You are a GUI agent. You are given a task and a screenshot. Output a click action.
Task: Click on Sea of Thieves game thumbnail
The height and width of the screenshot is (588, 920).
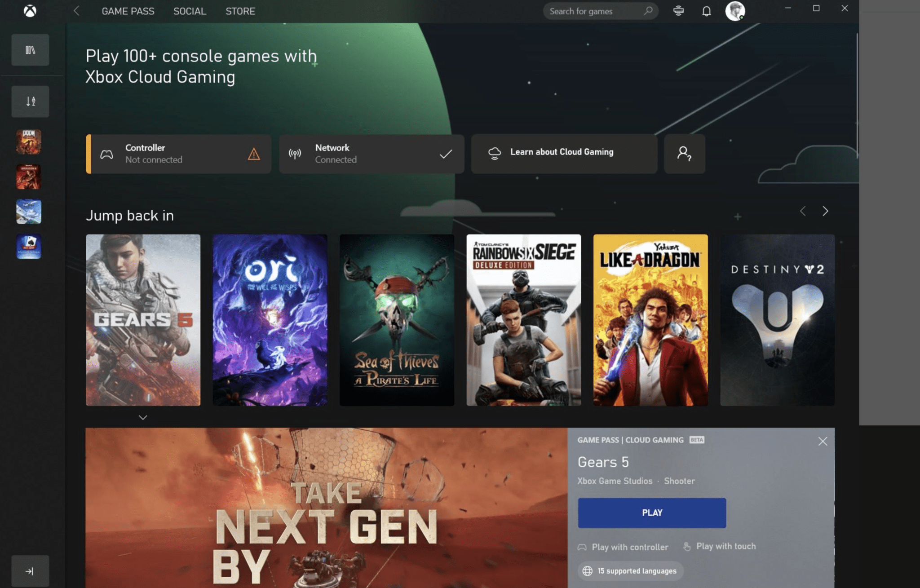click(397, 320)
